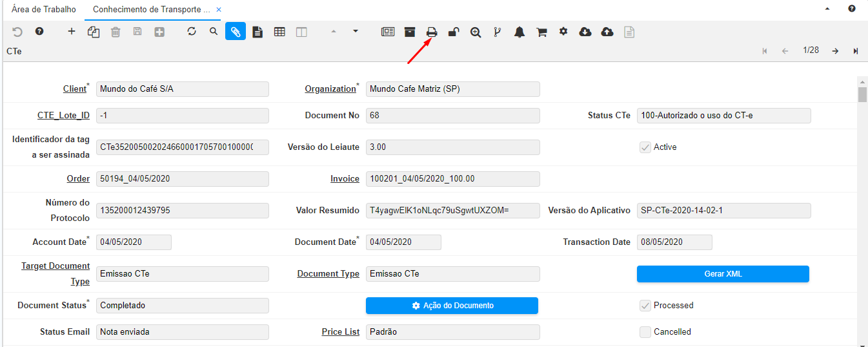Screen dimensions: 868x347
Task: Go to next record arrow
Action: 835,51
